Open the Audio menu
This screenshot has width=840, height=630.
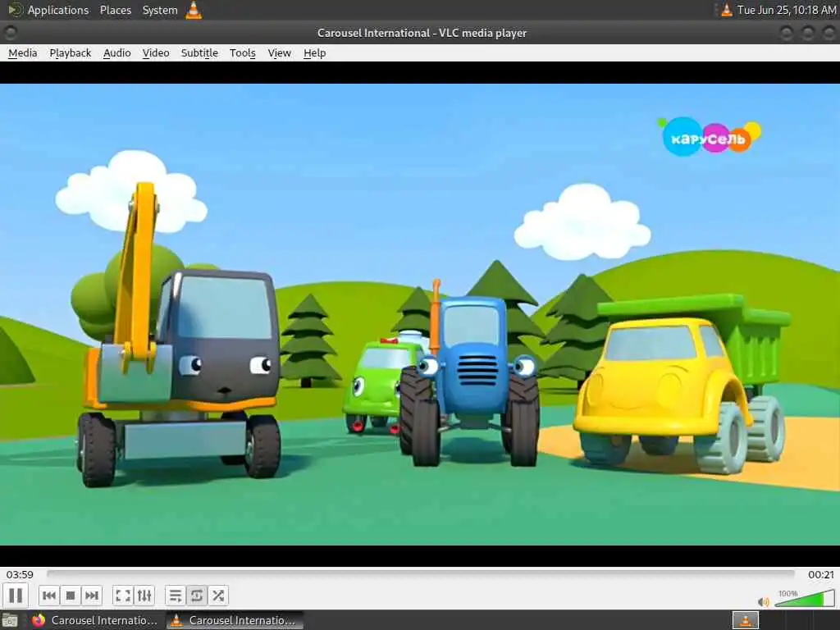pyautogui.click(x=116, y=53)
